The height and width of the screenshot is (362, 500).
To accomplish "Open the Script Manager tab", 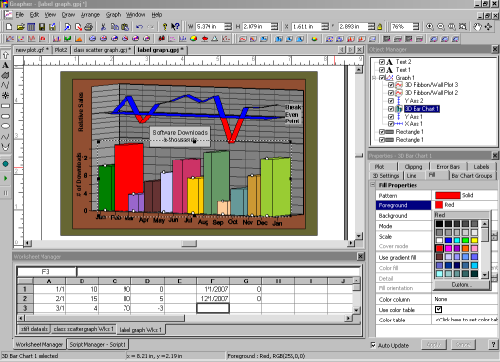I will (x=97, y=344).
